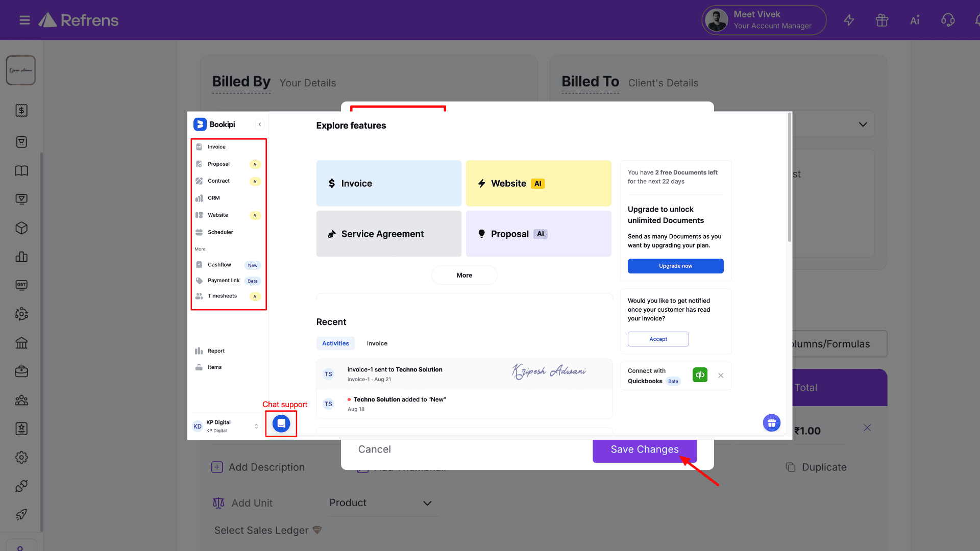Click the gift box icon in header

point(881,20)
